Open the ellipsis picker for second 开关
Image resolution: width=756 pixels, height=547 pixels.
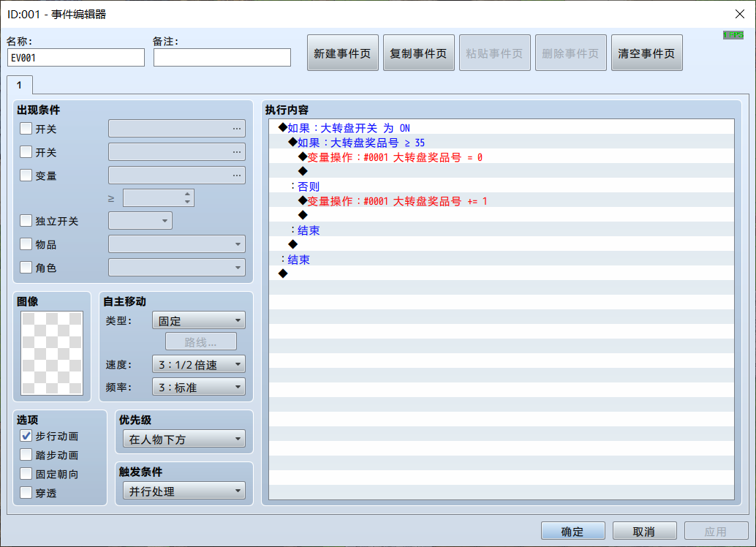pos(237,152)
